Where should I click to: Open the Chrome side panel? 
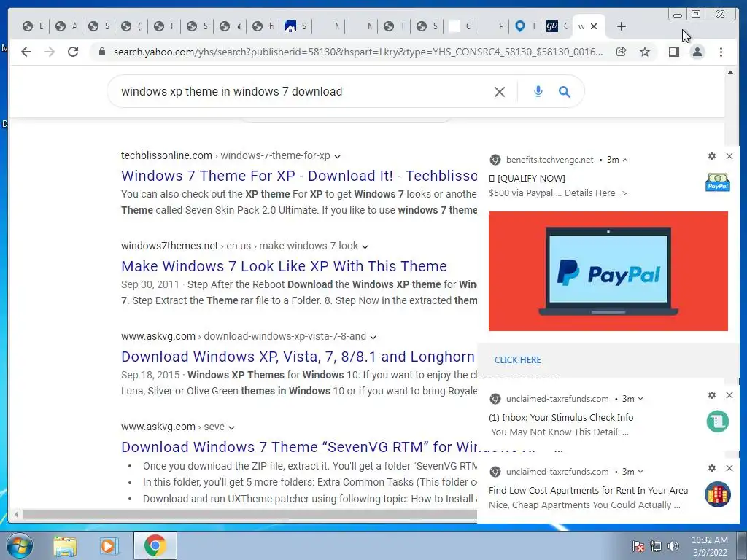(673, 52)
